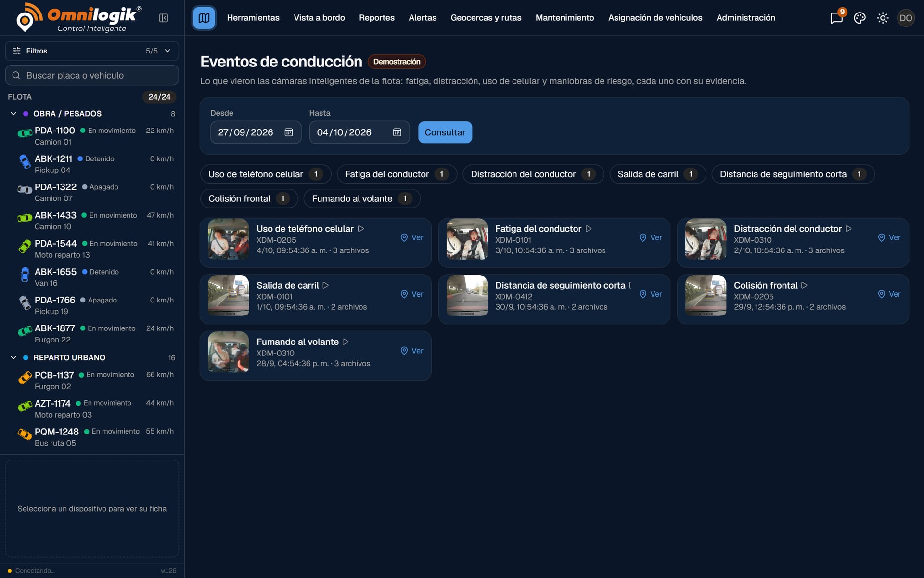Click the PDA-1544 vehicle icon
The width and height of the screenshot is (924, 578).
25,246
